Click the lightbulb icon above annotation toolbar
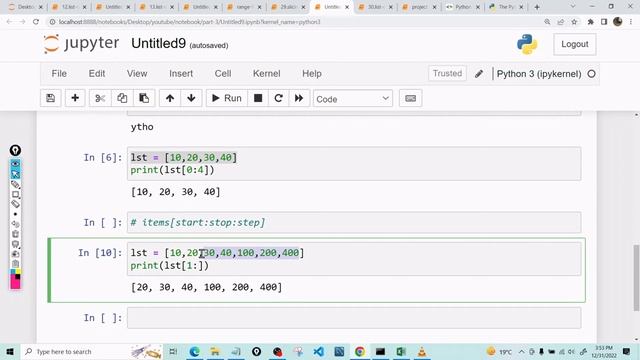The height and width of the screenshot is (360, 640). [x=15, y=151]
